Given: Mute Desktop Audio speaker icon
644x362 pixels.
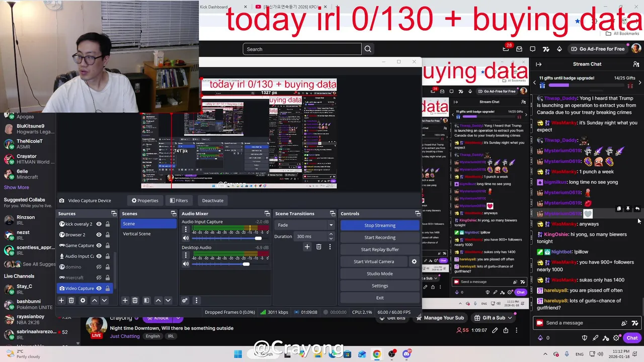Looking at the screenshot, I should point(186,264).
